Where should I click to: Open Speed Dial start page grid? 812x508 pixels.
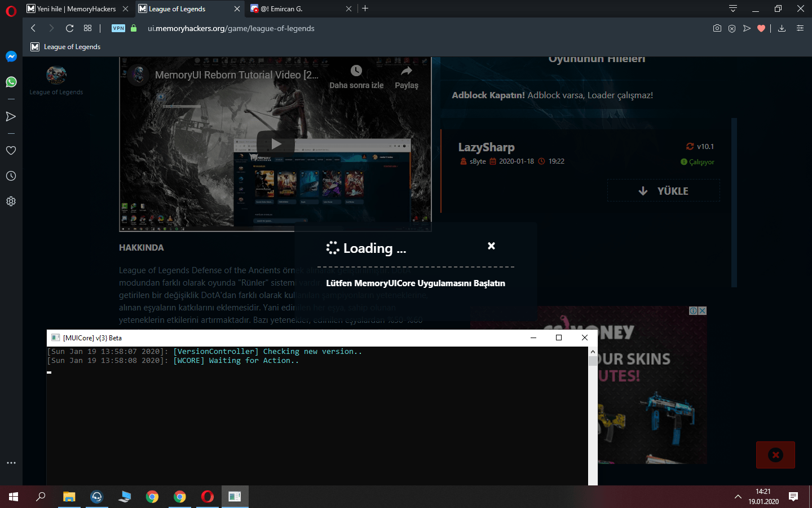87,28
